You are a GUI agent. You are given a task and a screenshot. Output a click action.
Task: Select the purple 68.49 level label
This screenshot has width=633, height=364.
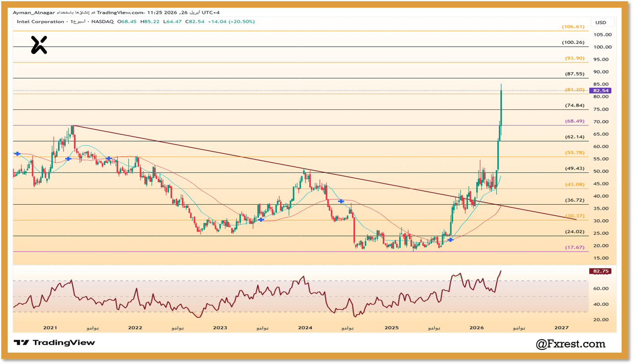point(574,121)
